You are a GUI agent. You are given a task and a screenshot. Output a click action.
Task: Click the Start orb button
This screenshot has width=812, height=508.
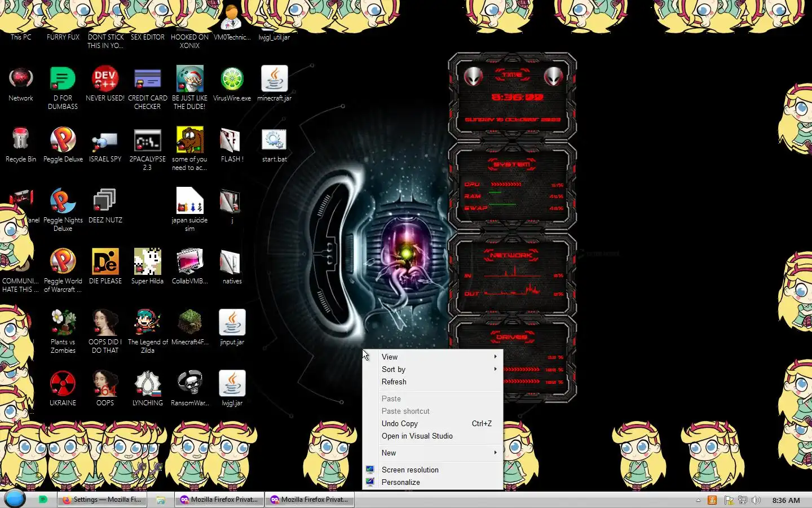(x=15, y=499)
